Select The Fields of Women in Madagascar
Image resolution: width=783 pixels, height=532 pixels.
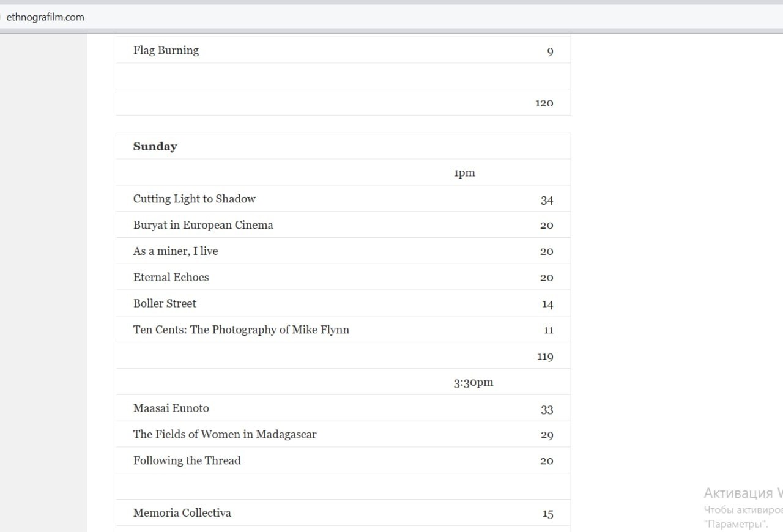[225, 435]
